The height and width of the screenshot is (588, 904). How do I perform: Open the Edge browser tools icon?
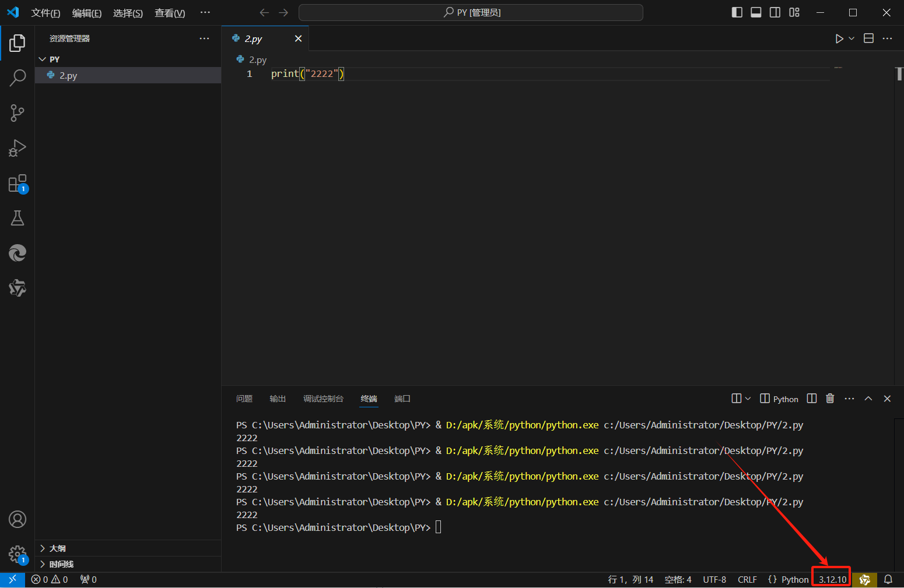click(17, 253)
